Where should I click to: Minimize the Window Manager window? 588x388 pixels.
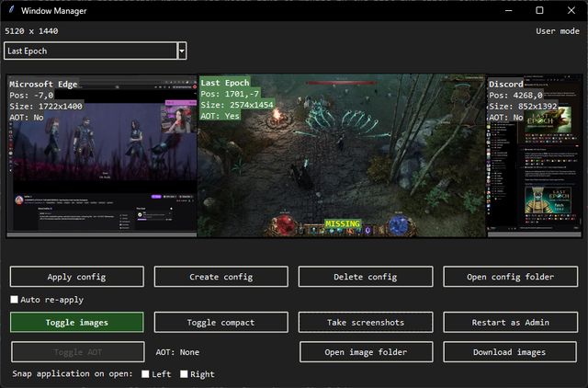[508, 10]
